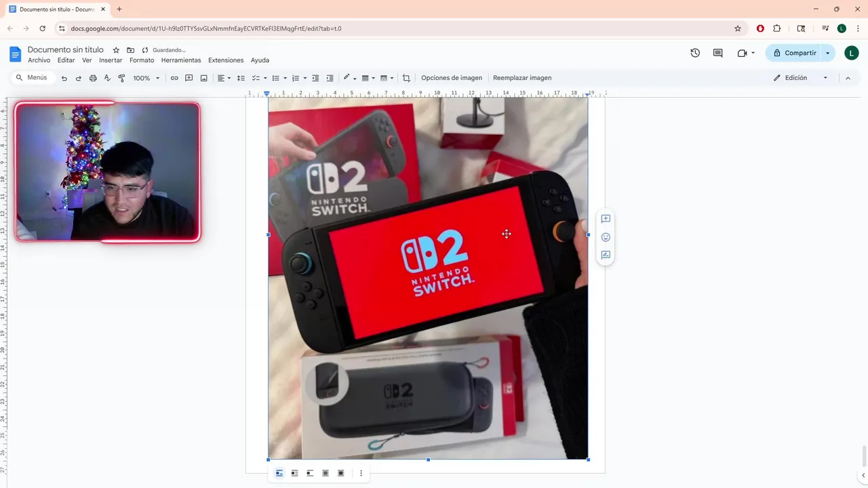Open the Ayuda menu
868x488 pixels.
click(x=260, y=60)
